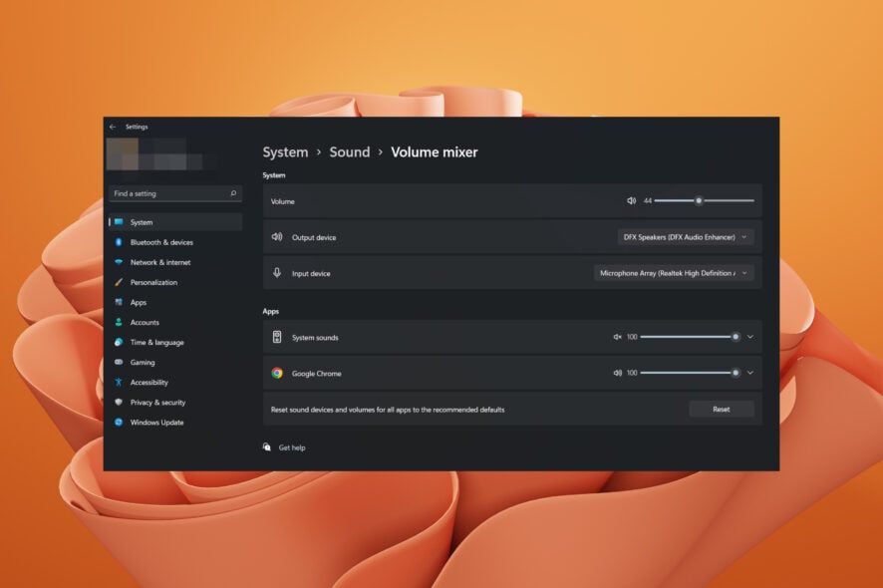Click the back arrow in Settings
The height and width of the screenshot is (588, 883).
click(x=113, y=127)
